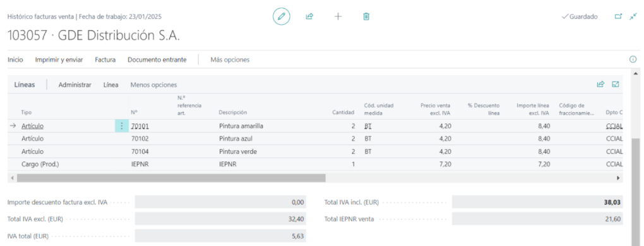The height and width of the screenshot is (246, 644).
Task: Click the Guardado saved status indicator
Action: pyautogui.click(x=580, y=17)
